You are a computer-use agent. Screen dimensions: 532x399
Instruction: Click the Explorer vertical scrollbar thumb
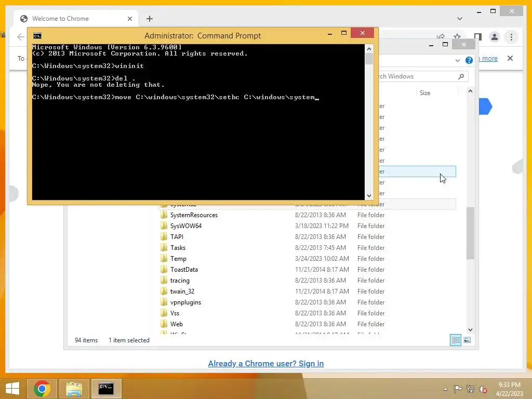[470, 233]
